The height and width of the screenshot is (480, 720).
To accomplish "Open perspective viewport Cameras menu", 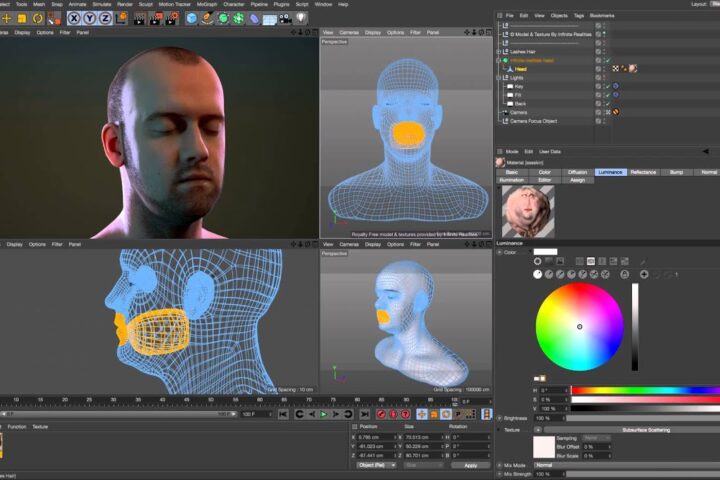I will pos(349,33).
